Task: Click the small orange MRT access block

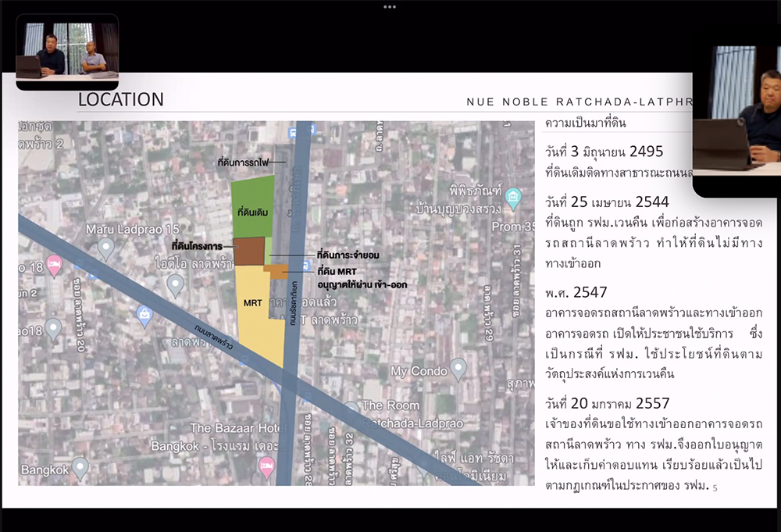Action: click(x=276, y=271)
